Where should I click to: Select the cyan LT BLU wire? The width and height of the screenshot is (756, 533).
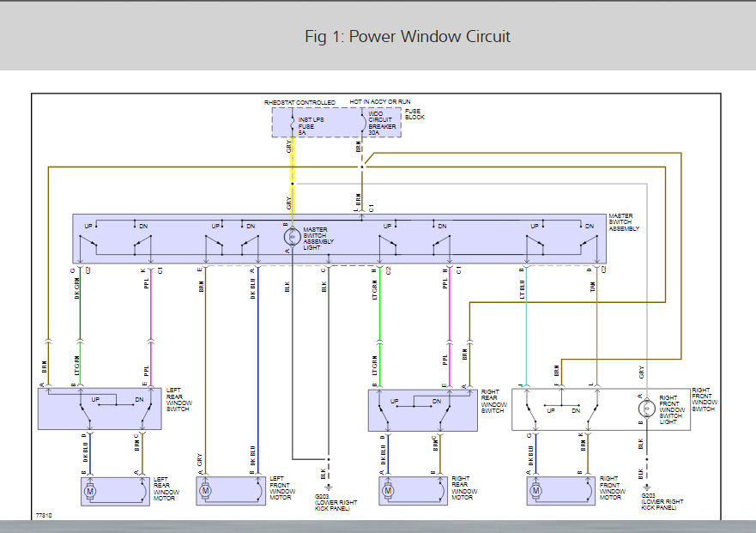pyautogui.click(x=526, y=326)
